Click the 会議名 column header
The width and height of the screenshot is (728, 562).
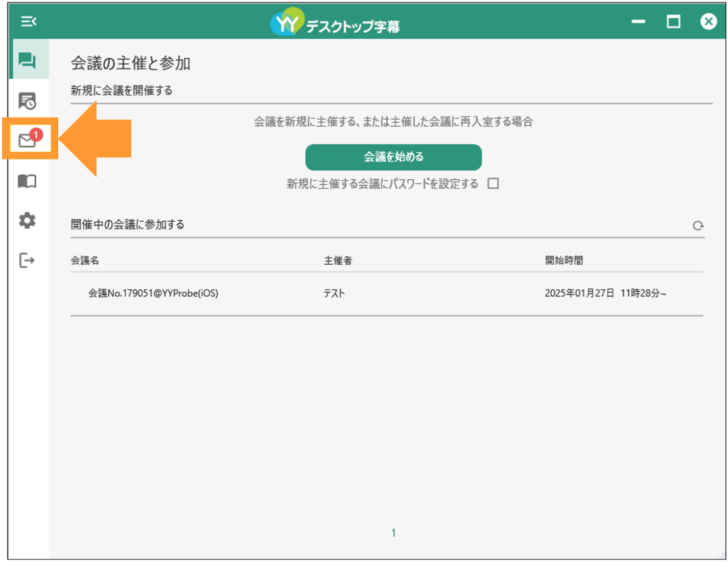85,261
